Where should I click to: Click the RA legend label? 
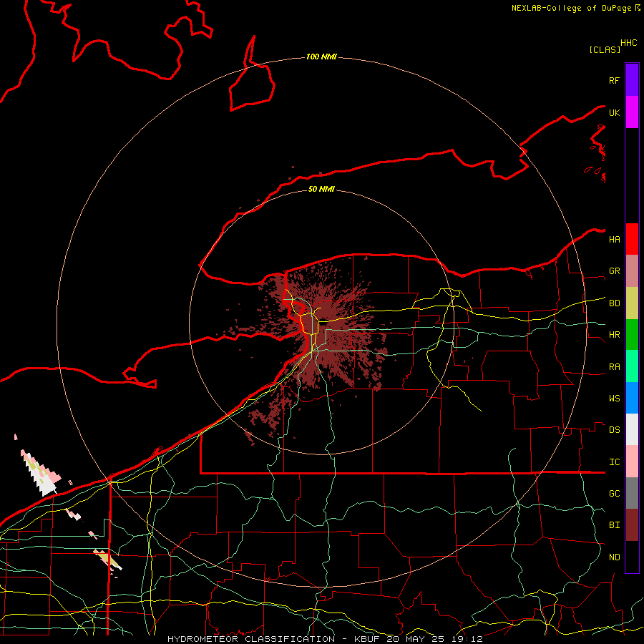(614, 367)
